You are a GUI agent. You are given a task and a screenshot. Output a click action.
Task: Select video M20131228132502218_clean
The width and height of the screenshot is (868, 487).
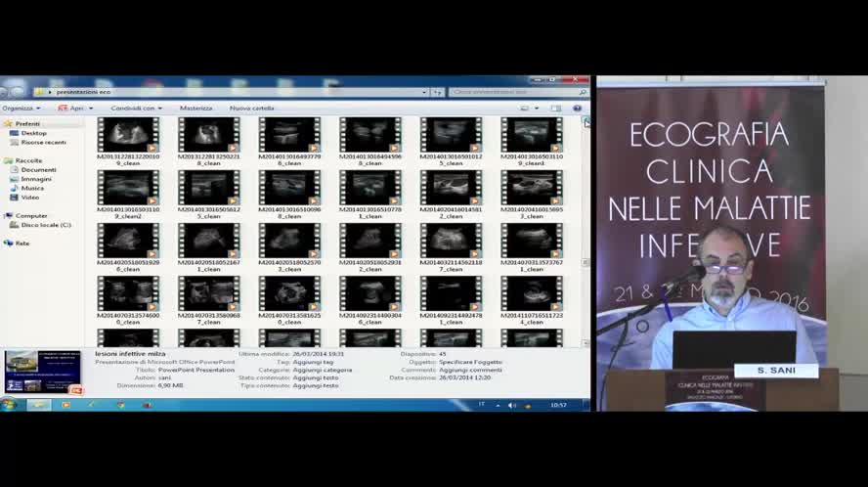[209, 142]
